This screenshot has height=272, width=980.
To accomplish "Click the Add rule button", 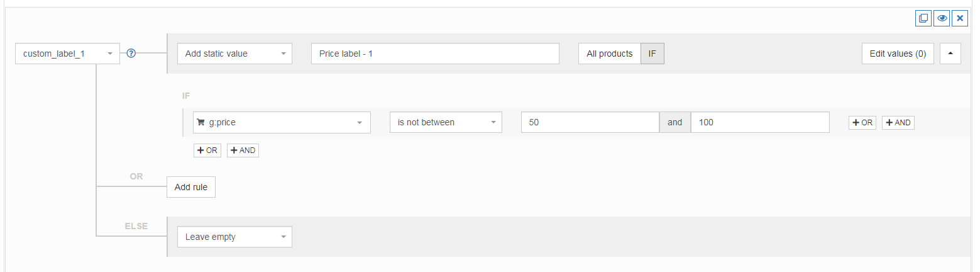I will click(191, 187).
